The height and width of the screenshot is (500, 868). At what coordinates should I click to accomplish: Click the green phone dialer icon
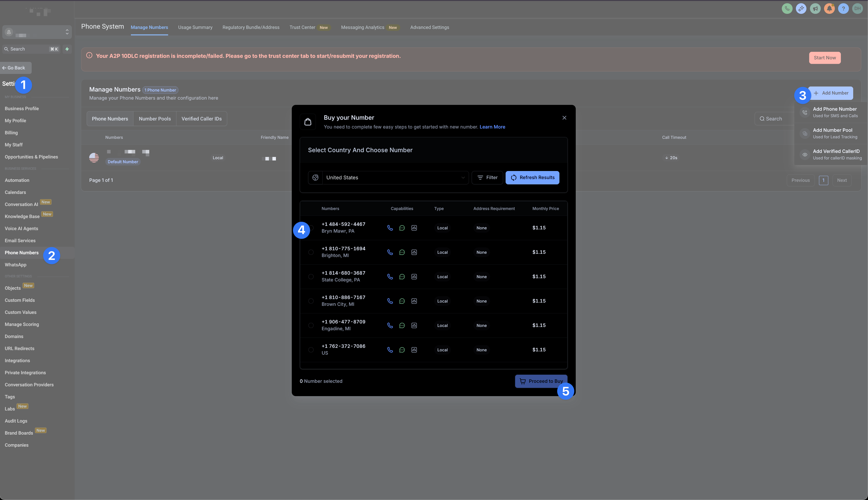point(787,9)
